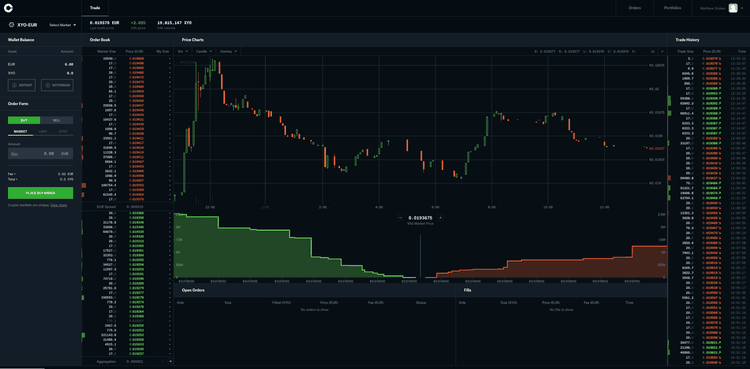Click the XYO balance row in Wallet

pos(41,73)
